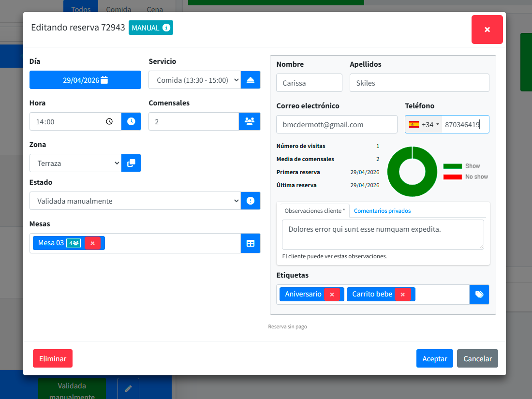The image size is (532, 399).
Task: Click the Reserva sin pago text
Action: tap(287, 326)
